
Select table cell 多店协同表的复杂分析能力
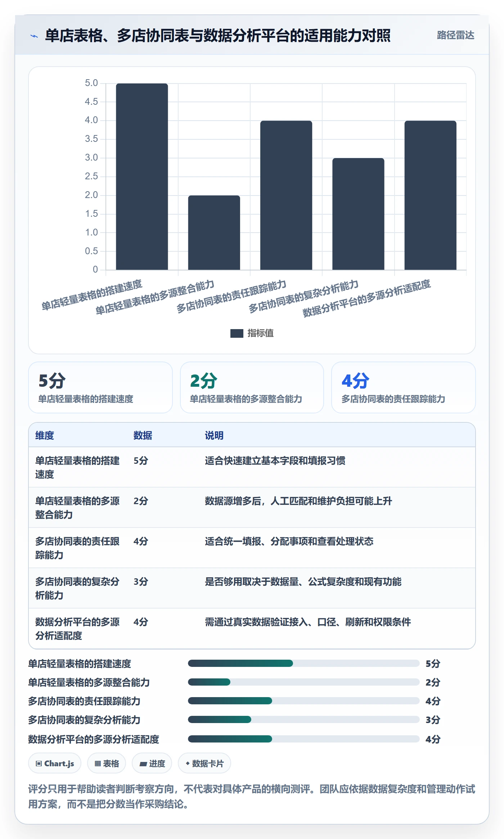[77, 588]
